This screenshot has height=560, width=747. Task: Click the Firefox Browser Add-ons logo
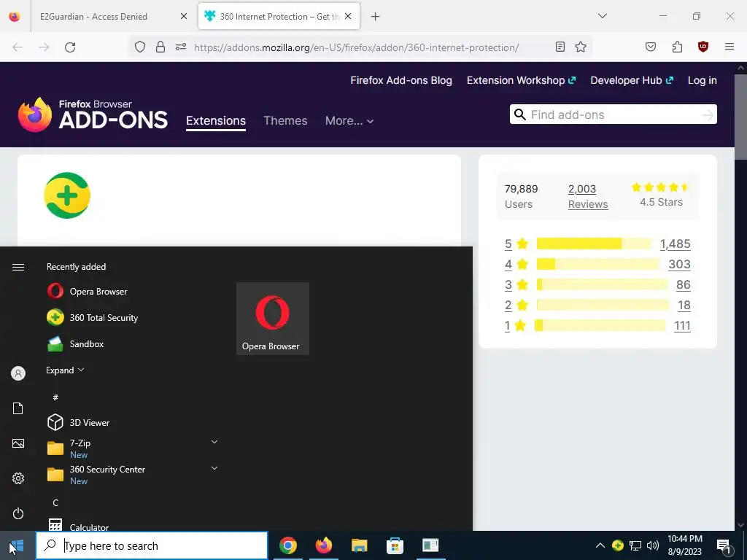pyautogui.click(x=93, y=114)
